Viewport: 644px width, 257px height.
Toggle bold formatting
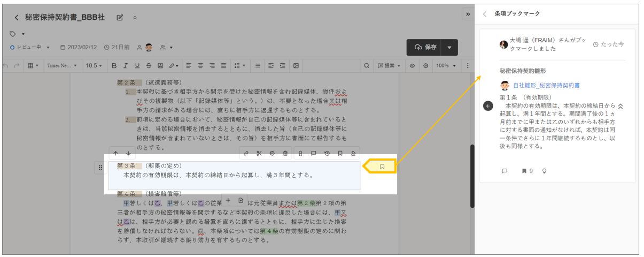114,65
